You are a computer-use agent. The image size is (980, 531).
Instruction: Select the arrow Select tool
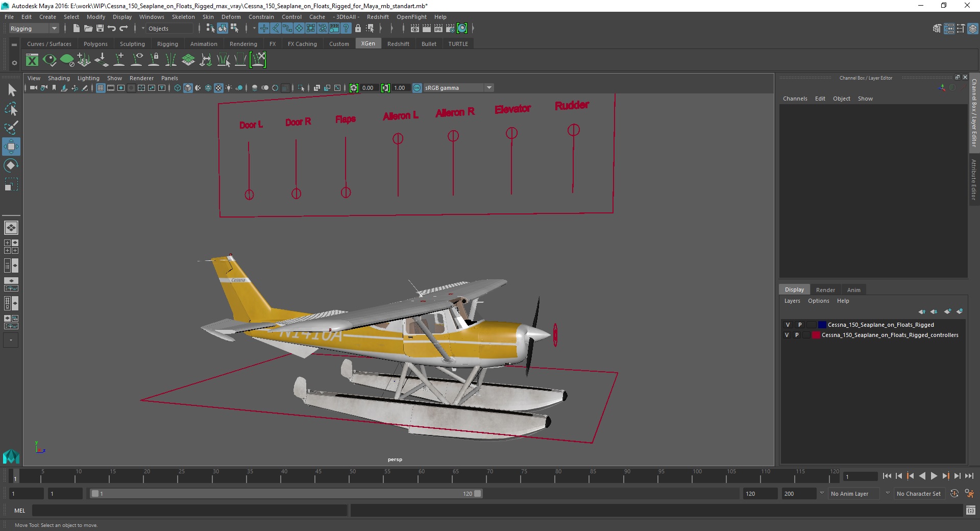coord(11,90)
